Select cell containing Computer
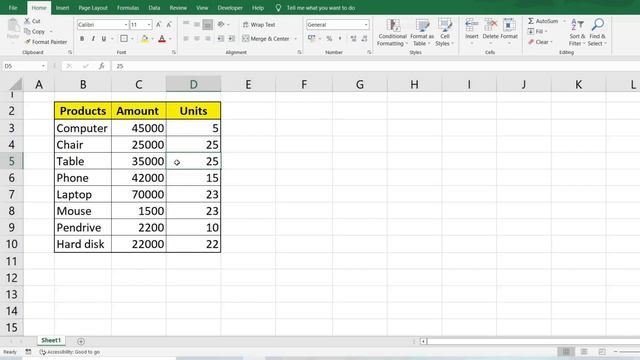This screenshot has height=360, width=640. click(x=83, y=128)
